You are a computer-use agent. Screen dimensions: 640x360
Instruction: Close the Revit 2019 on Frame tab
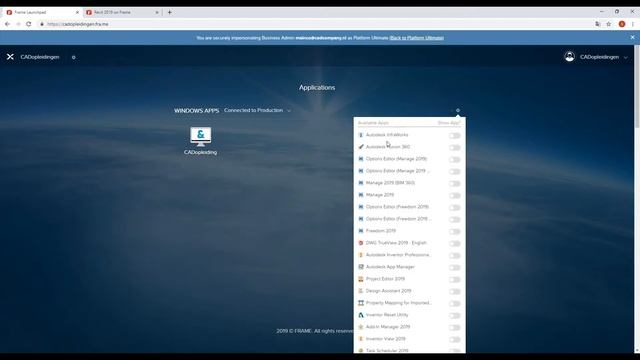(x=157, y=12)
